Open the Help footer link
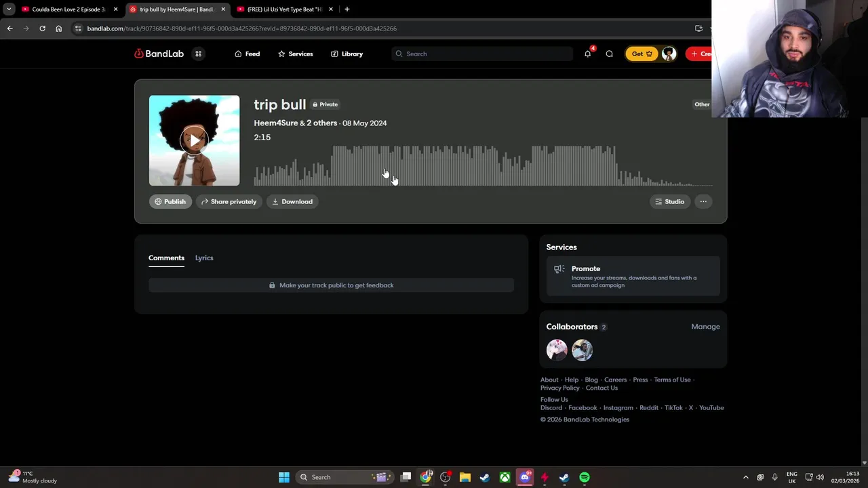This screenshot has height=488, width=868. point(572,380)
